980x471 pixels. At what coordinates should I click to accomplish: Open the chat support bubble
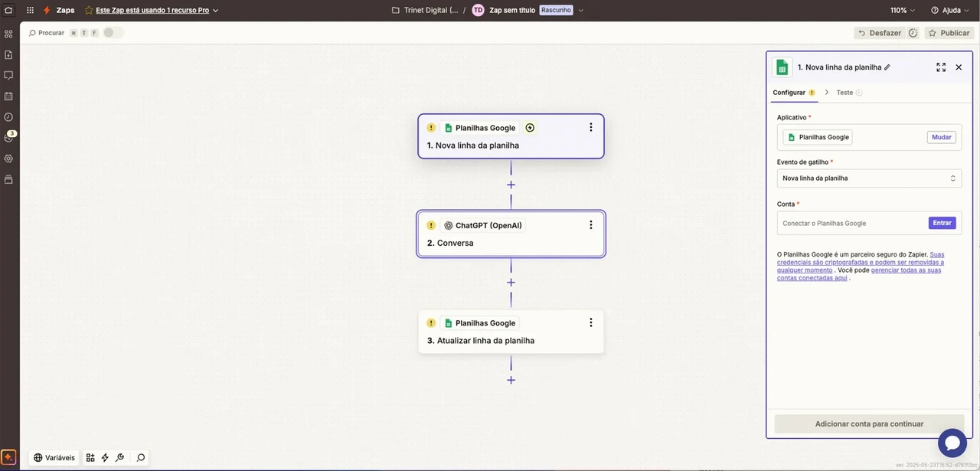point(952,443)
